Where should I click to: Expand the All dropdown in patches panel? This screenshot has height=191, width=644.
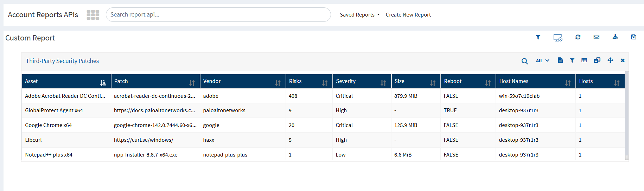point(542,61)
